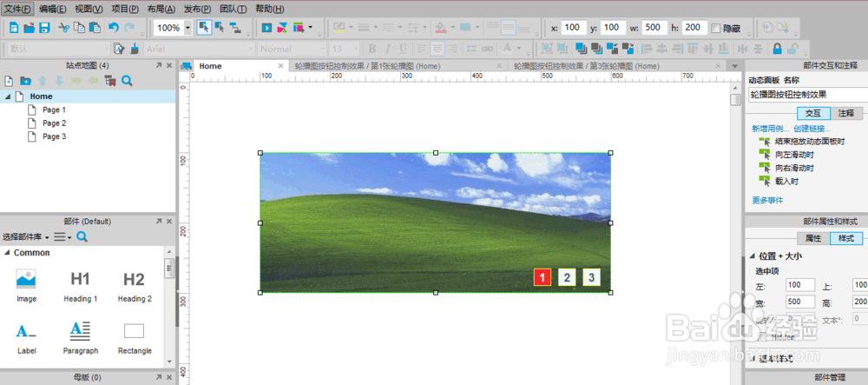Open the 文件(F) menu

click(17, 9)
